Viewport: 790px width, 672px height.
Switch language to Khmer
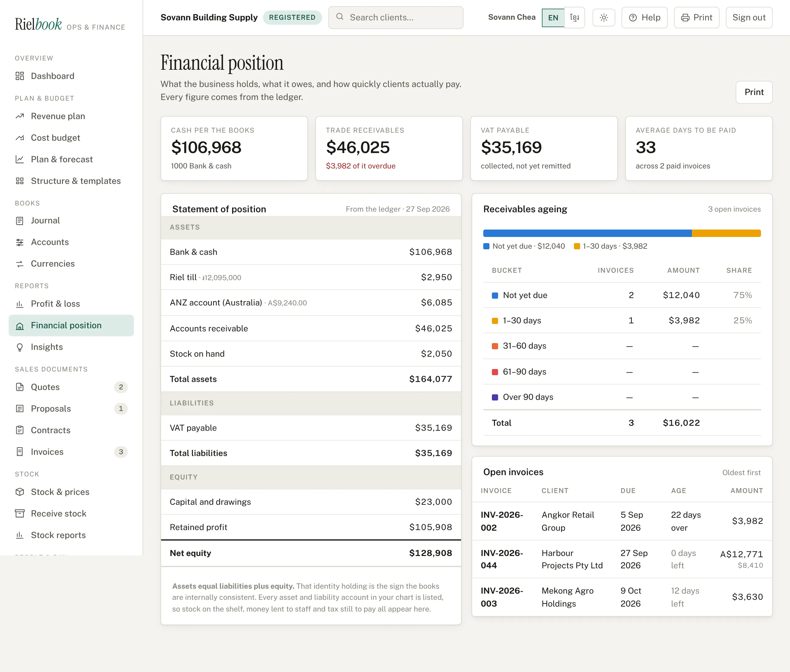click(x=574, y=18)
